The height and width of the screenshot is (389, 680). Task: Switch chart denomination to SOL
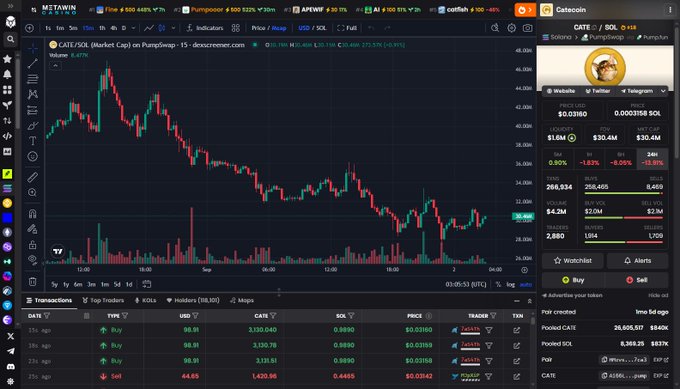click(x=321, y=28)
